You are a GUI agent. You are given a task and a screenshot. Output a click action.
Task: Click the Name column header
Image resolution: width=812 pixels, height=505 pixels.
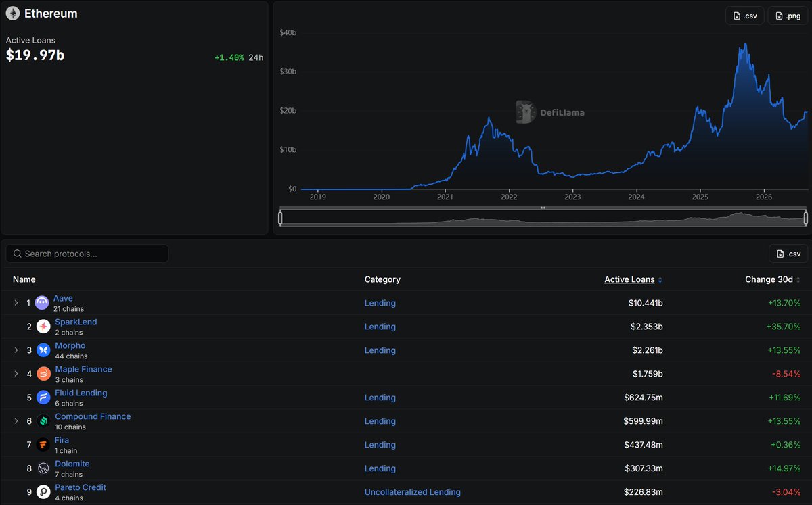[x=24, y=279]
